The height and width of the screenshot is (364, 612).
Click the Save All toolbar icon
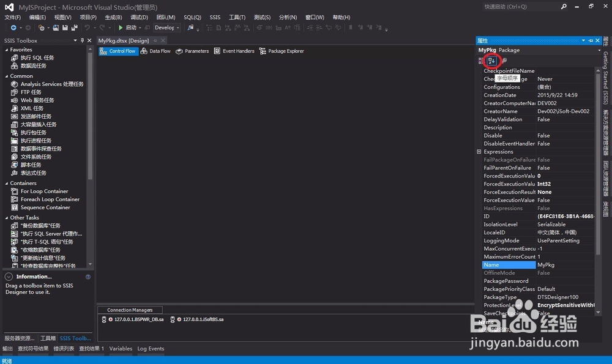(x=74, y=28)
